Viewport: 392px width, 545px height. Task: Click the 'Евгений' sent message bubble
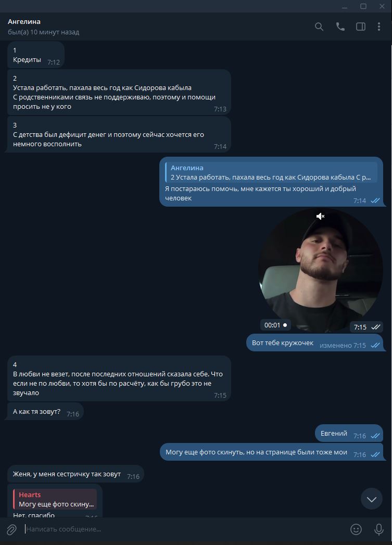point(334,434)
